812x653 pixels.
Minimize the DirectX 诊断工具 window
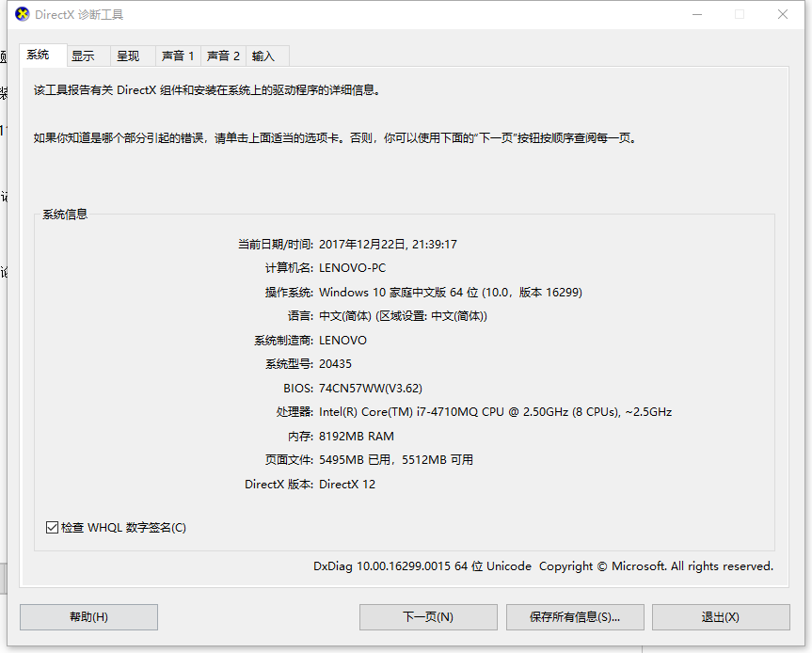[x=697, y=14]
